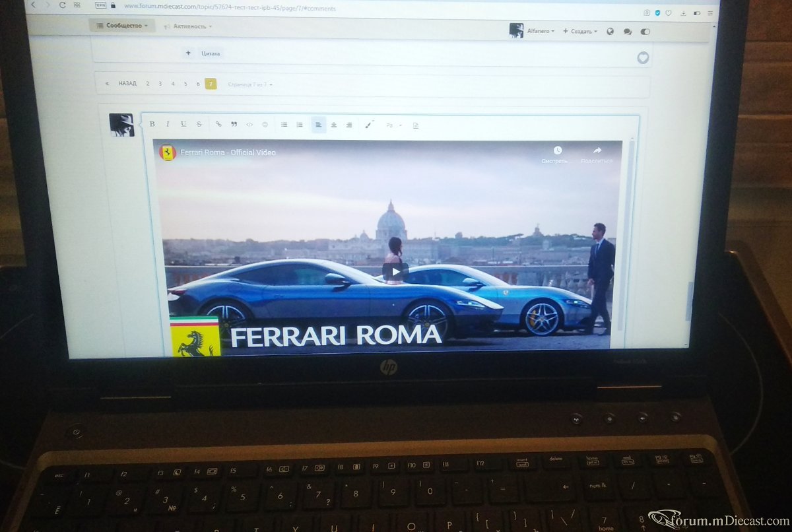Image resolution: width=792 pixels, height=532 pixels.
Task: Expand the Создать dropdown
Action: click(x=580, y=31)
